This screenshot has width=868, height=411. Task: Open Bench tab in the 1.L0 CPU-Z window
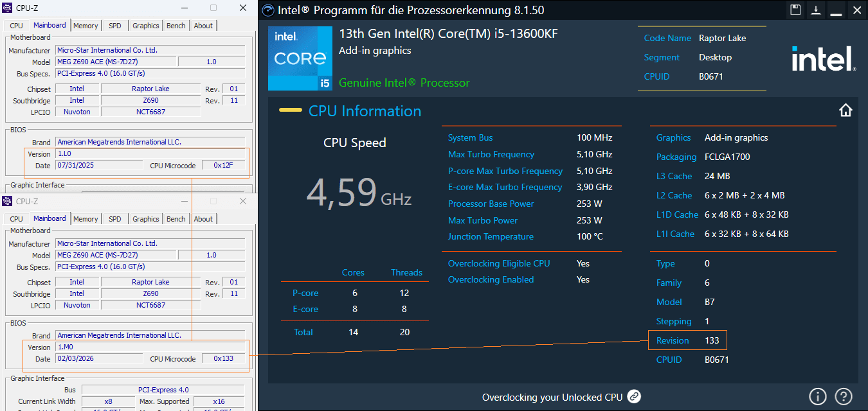pyautogui.click(x=176, y=26)
